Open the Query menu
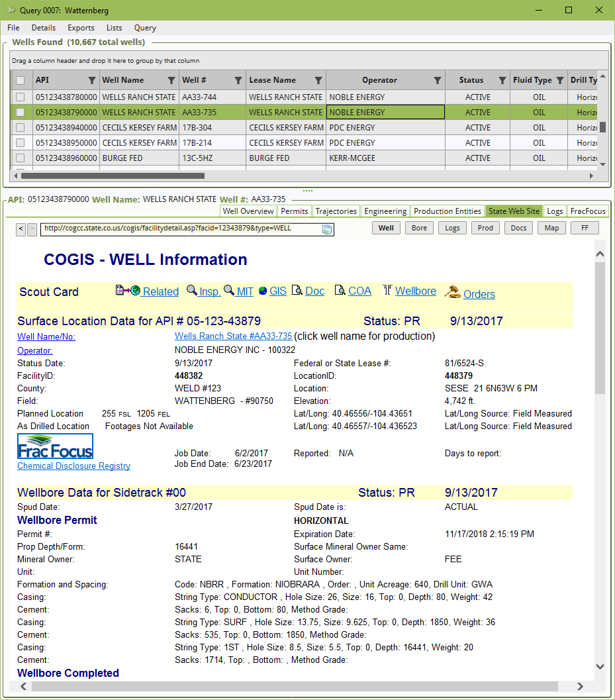This screenshot has height=700, width=615. [145, 28]
